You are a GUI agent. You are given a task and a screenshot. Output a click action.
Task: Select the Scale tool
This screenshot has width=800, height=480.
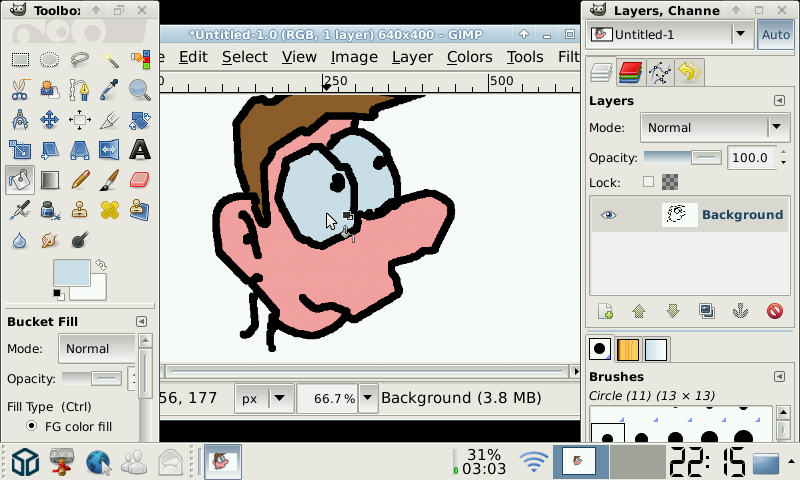pyautogui.click(x=20, y=150)
